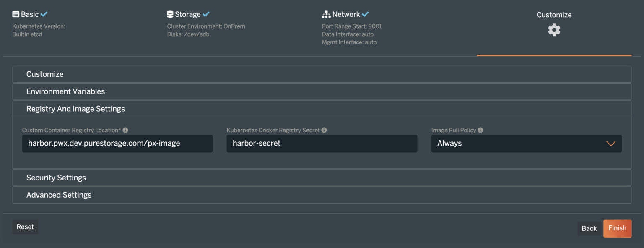
Task: Click the Customize gear icon
Action: coord(554,30)
